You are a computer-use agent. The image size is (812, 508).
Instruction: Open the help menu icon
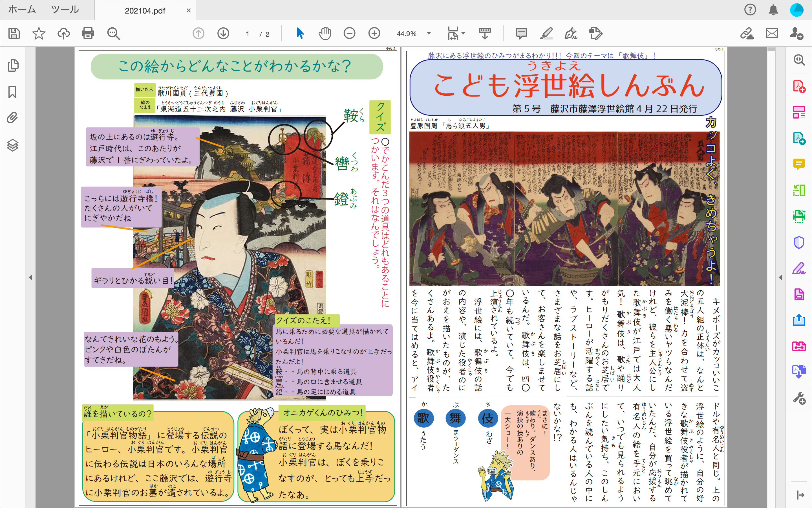(750, 10)
